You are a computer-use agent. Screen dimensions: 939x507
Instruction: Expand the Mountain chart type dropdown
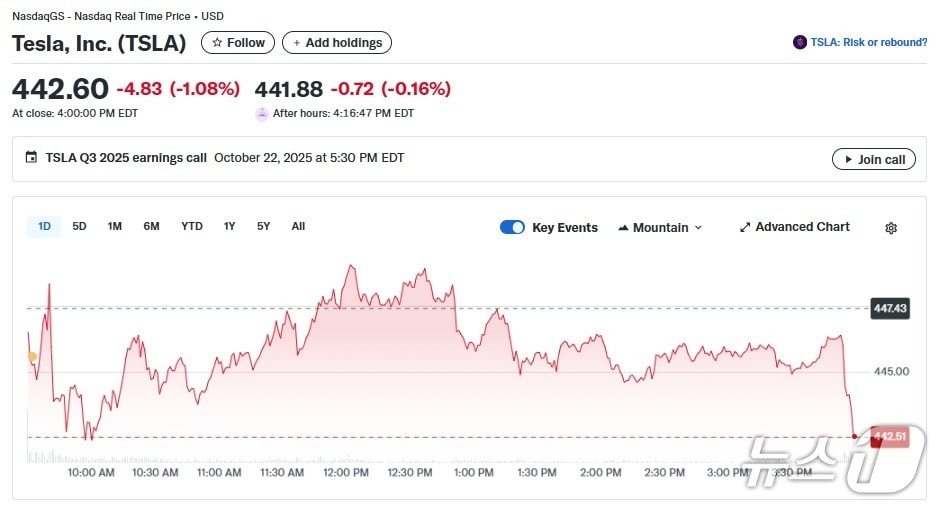[660, 228]
